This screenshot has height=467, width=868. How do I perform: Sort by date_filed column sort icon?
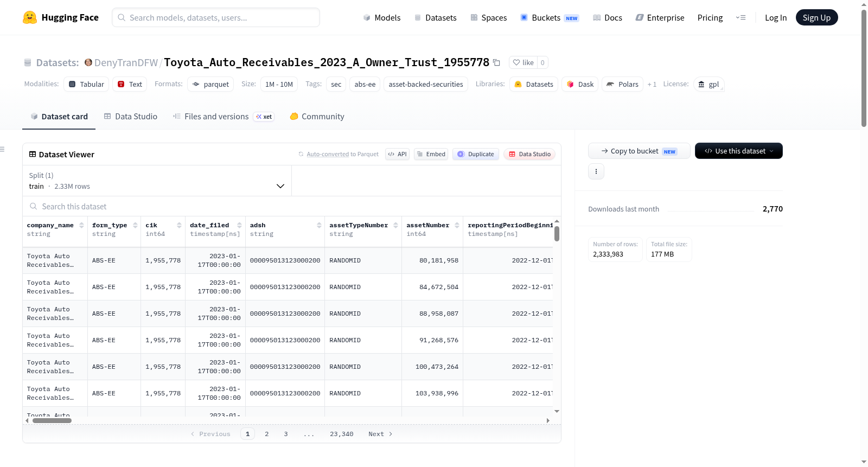(x=239, y=225)
